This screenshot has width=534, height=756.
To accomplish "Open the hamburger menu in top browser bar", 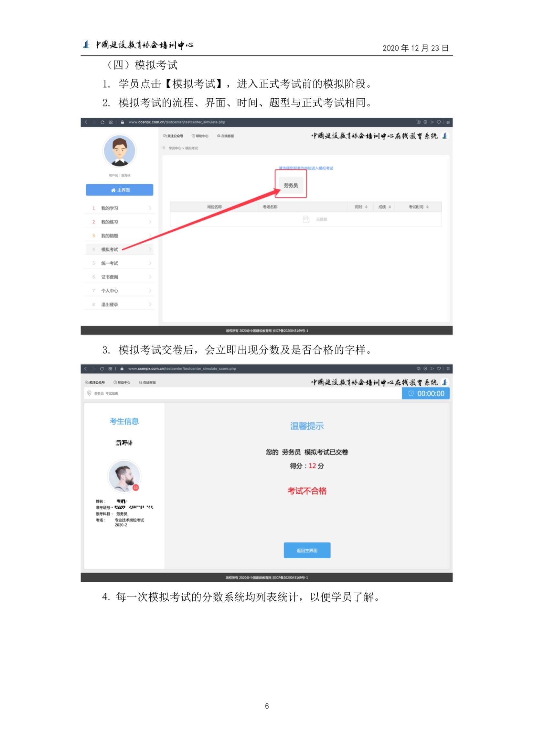I will pyautogui.click(x=448, y=122).
